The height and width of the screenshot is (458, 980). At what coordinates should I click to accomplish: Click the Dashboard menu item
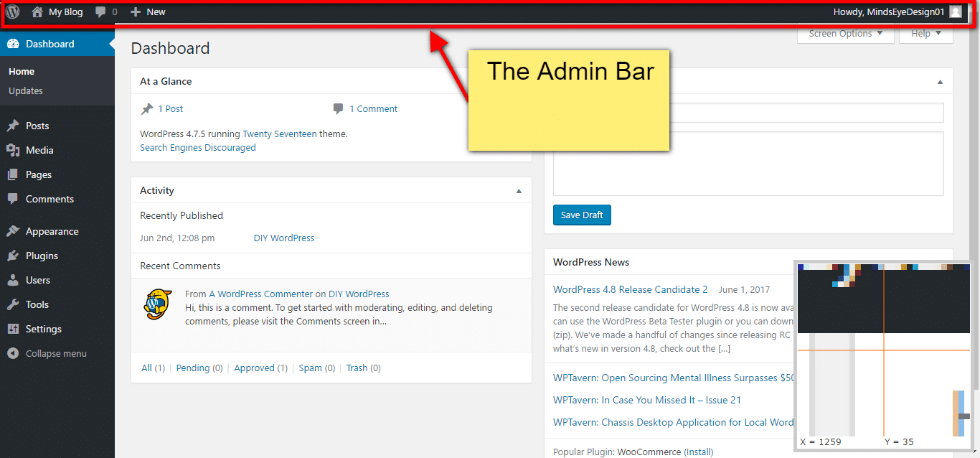pyautogui.click(x=57, y=44)
